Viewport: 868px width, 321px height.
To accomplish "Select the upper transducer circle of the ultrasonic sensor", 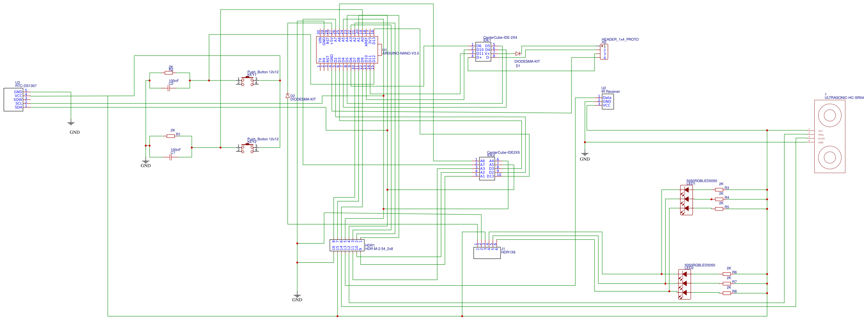I will tap(830, 115).
